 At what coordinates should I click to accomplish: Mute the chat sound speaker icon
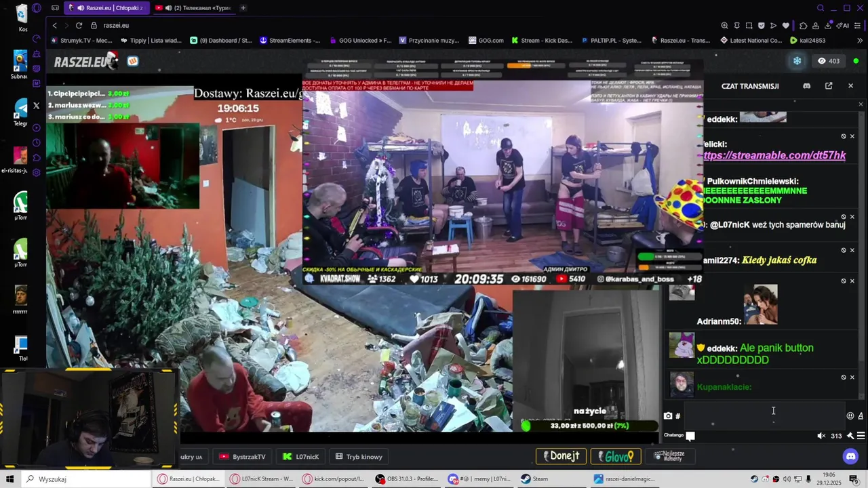(821, 436)
